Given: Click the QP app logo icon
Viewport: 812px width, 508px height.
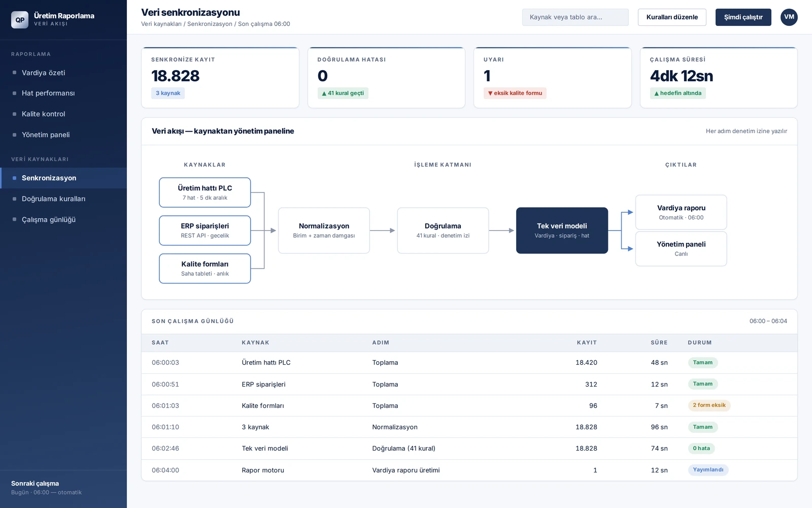Looking at the screenshot, I should click(x=20, y=20).
